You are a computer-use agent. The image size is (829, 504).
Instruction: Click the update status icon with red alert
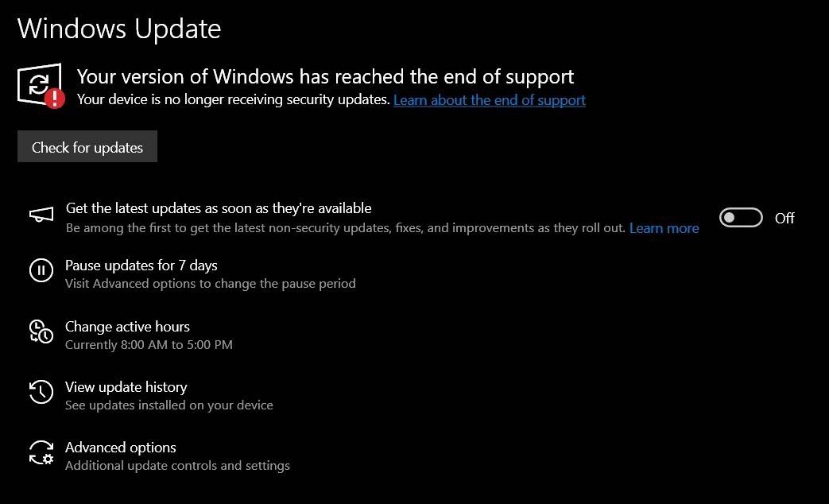pos(40,86)
